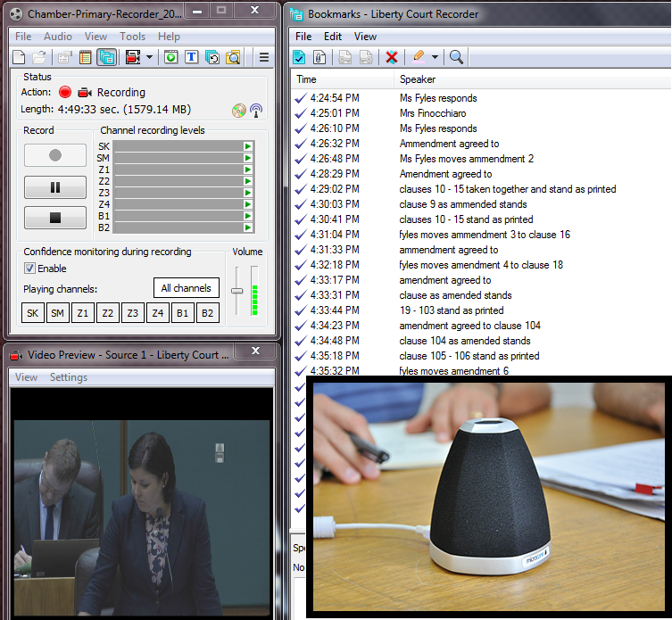This screenshot has height=620, width=672.
Task: Open the File menu in Bookmarks window
Action: [x=303, y=37]
